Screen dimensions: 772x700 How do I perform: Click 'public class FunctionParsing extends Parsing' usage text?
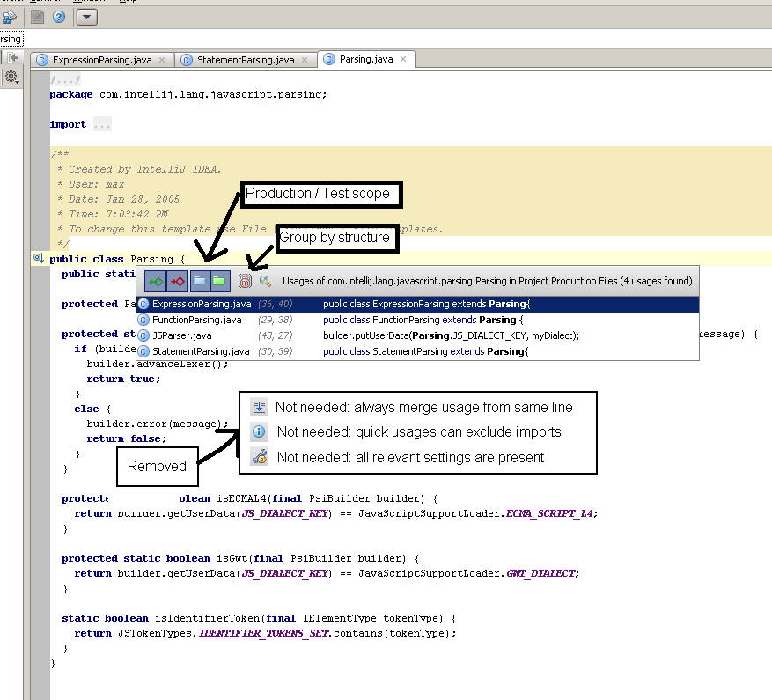coord(423,321)
